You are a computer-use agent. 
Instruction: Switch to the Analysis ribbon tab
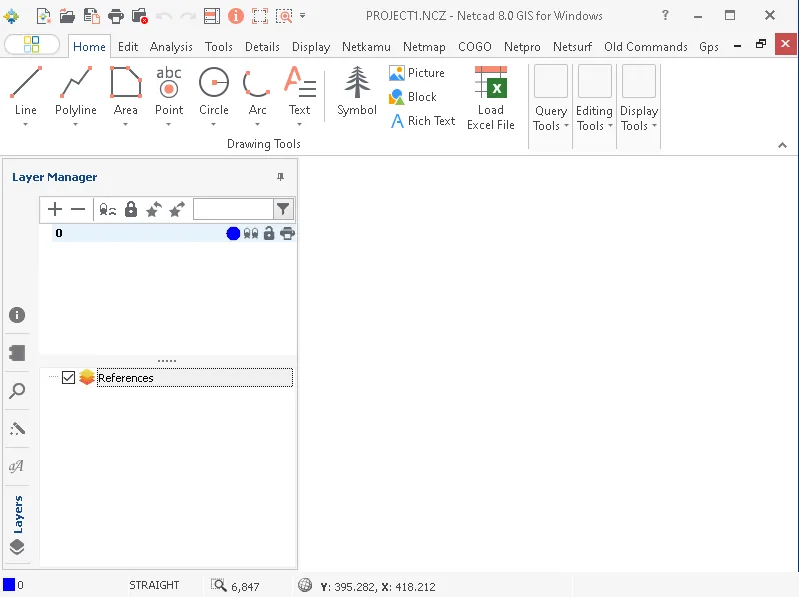171,47
